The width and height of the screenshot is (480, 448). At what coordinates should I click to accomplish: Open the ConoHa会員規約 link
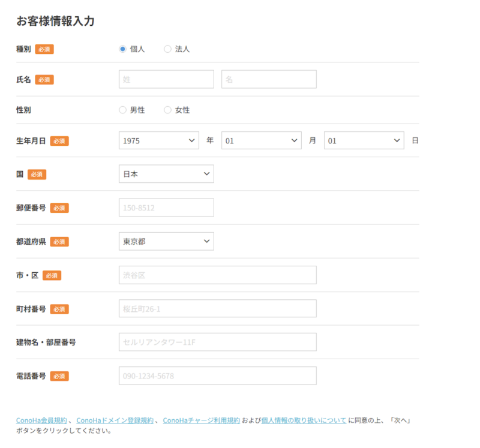(x=41, y=420)
